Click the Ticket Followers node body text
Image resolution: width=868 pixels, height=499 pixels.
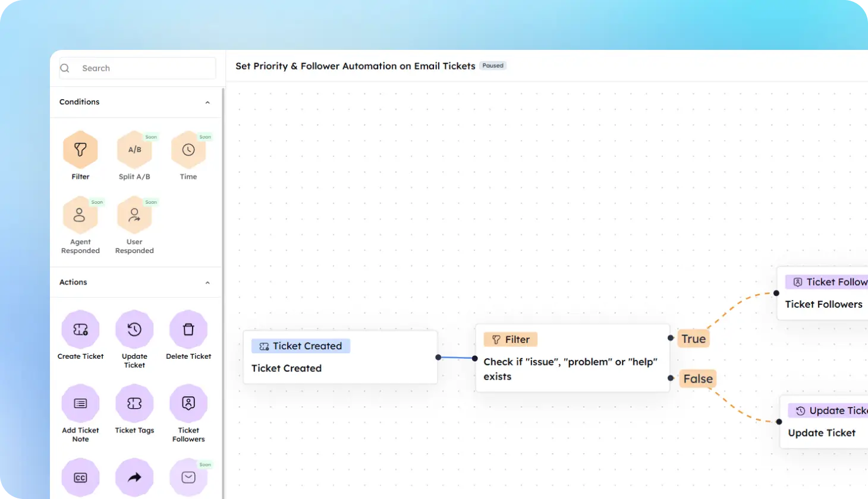(823, 304)
